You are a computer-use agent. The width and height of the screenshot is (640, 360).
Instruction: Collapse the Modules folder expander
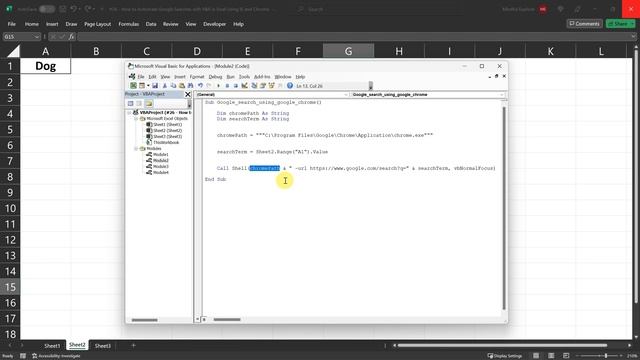click(136, 149)
